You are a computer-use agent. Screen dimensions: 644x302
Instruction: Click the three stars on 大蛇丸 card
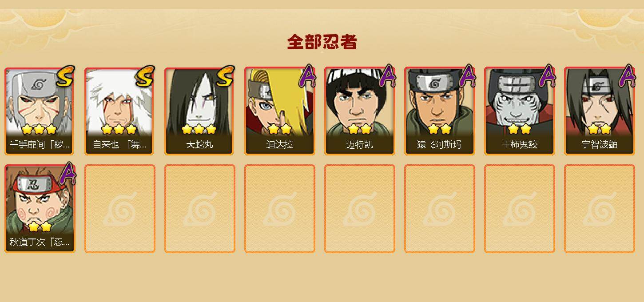(x=199, y=129)
